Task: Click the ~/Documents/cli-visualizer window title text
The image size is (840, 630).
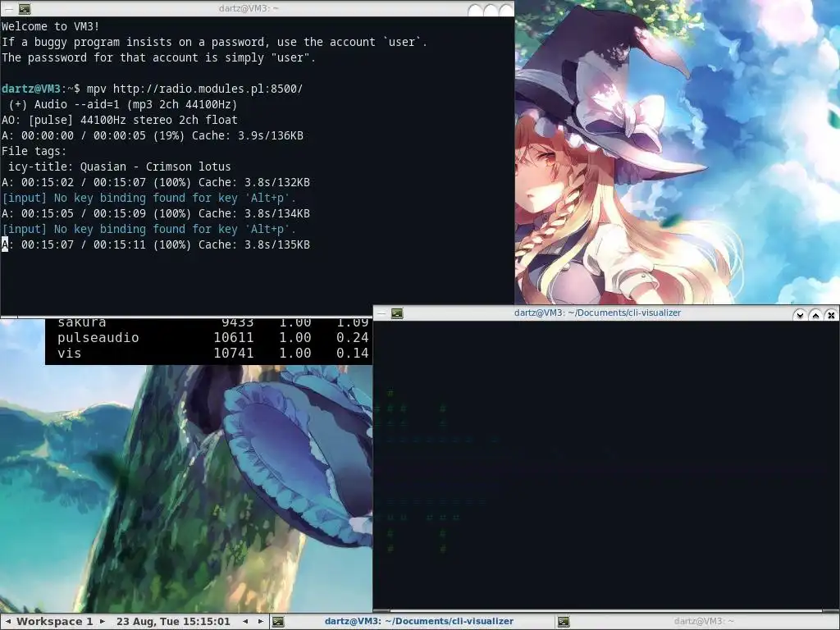Action: [597, 313]
